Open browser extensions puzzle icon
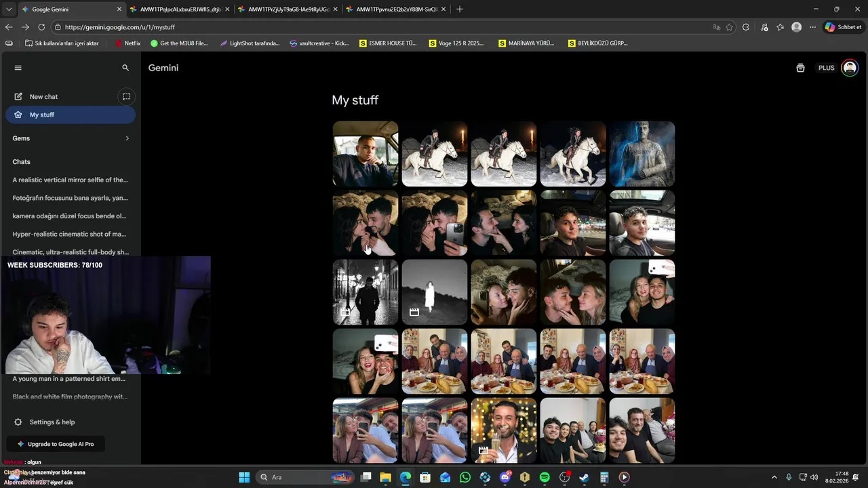 coord(746,27)
